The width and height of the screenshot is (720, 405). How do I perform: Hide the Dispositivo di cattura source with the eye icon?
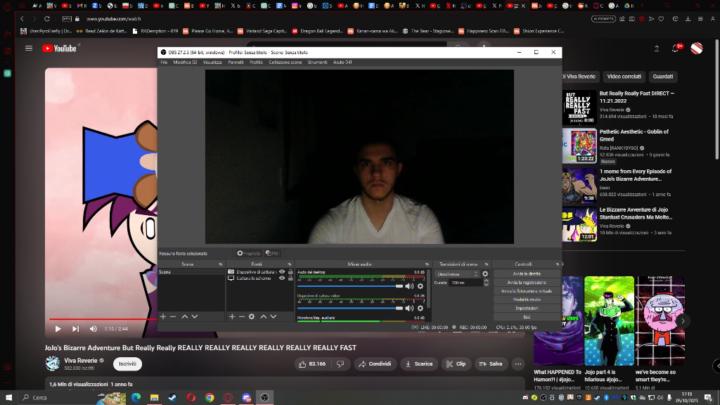[x=282, y=272]
